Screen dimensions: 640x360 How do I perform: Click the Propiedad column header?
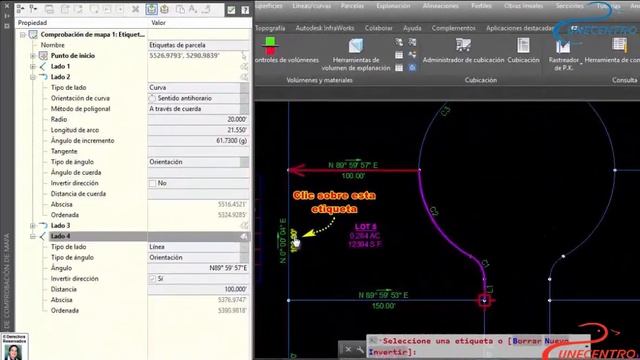pos(32,23)
